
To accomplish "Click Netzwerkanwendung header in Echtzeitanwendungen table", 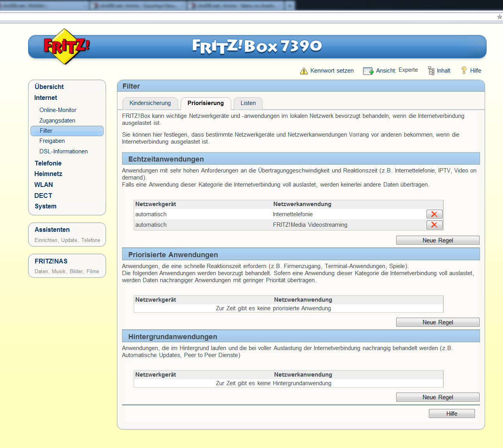I will click(302, 204).
